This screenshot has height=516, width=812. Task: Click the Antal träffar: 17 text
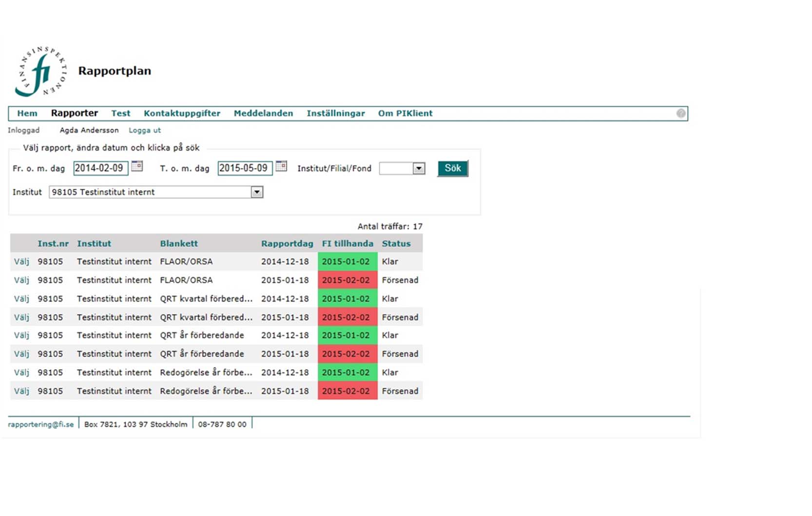tap(390, 226)
